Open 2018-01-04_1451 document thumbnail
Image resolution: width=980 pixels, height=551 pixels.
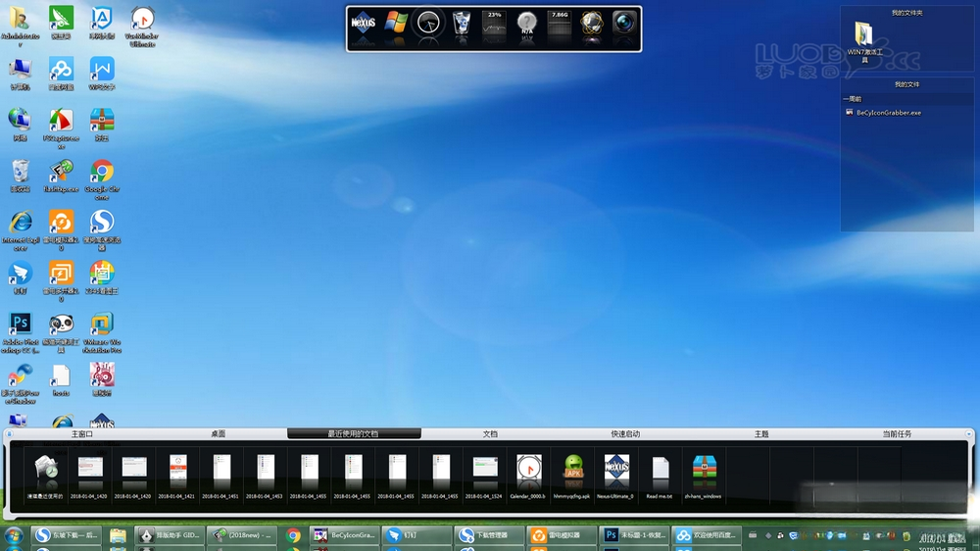tap(221, 476)
